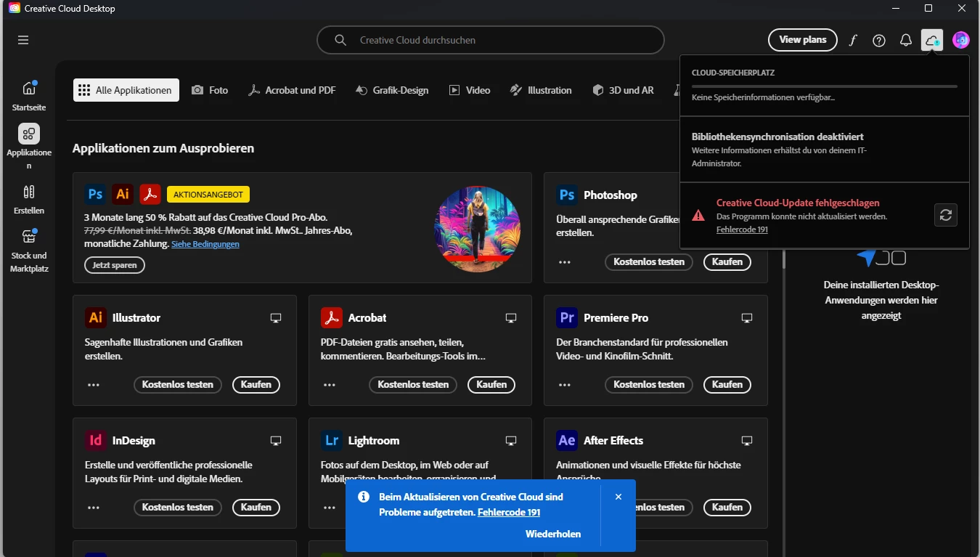Open the hamburger menu icon
Viewport: 980px width, 557px height.
(x=23, y=40)
